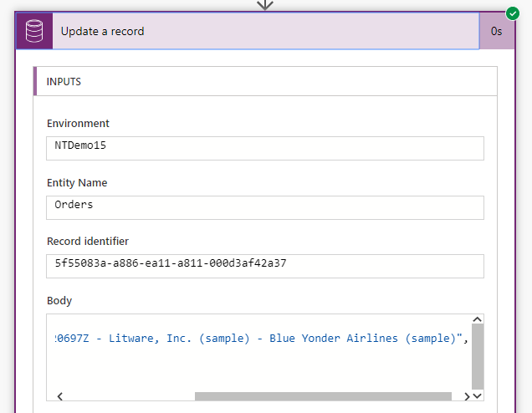Click the 0s duration badge
Image resolution: width=532 pixels, height=413 pixels.
pos(496,31)
